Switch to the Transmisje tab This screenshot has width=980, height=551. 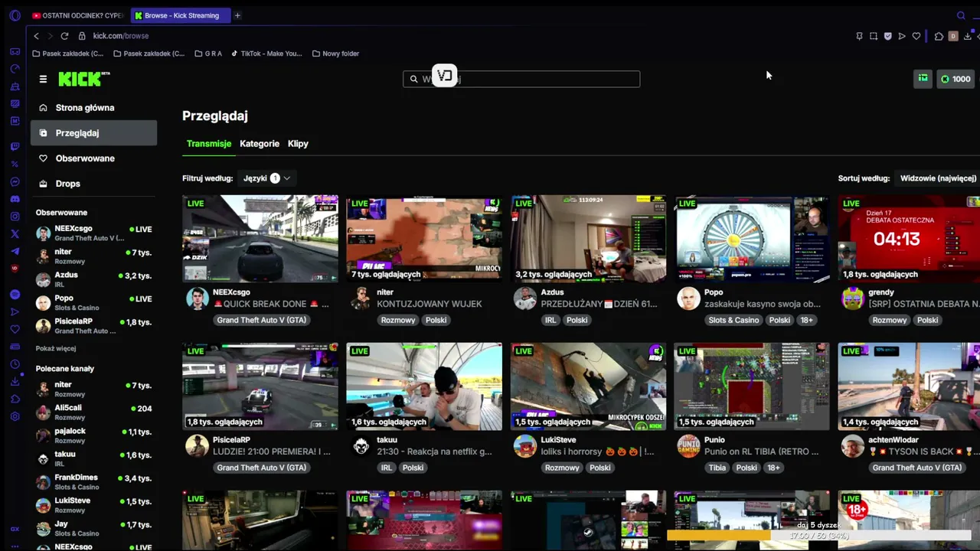[209, 144]
